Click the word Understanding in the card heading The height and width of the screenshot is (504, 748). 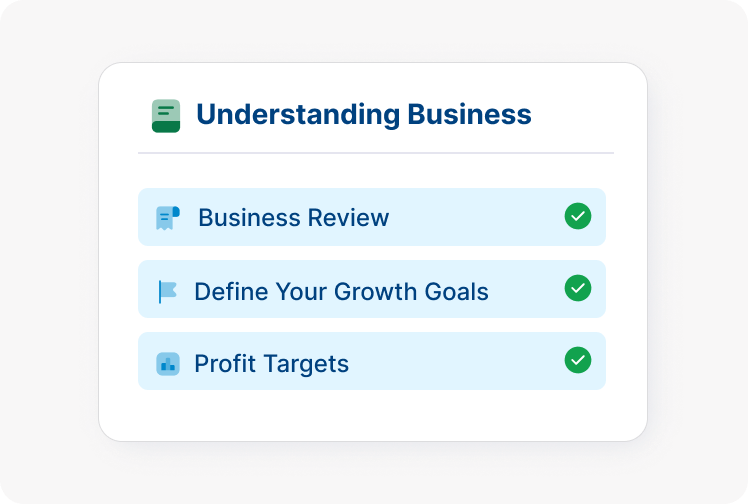(297, 115)
